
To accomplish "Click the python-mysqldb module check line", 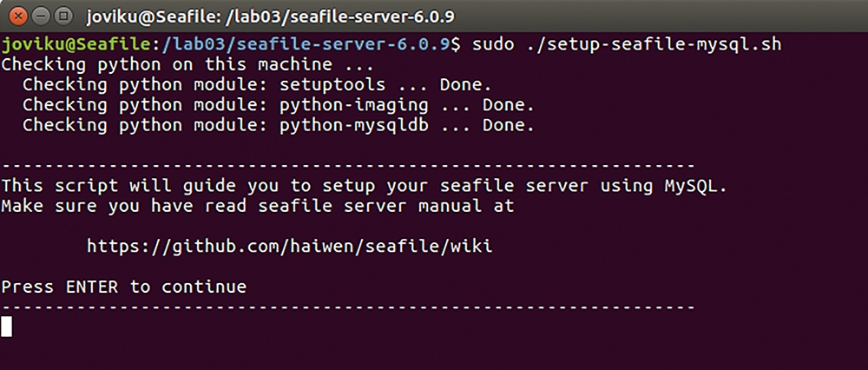I will 279,125.
